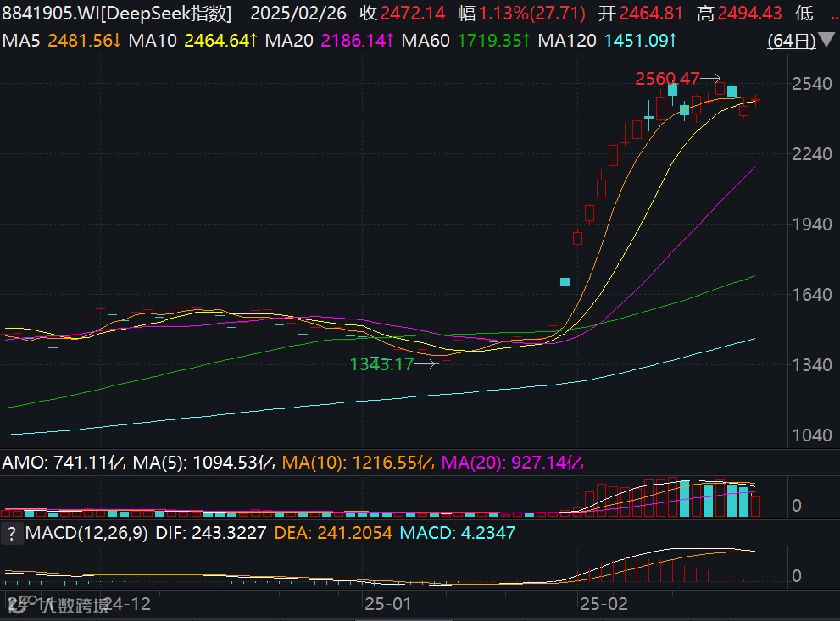Click the AMO: 741.11亿 volume label
Image resolution: width=840 pixels, height=621 pixels.
tap(64, 463)
